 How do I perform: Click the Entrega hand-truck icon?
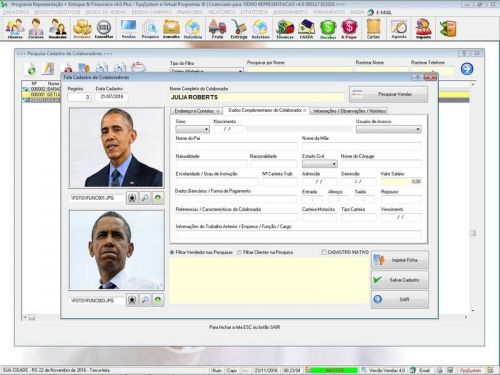click(239, 29)
